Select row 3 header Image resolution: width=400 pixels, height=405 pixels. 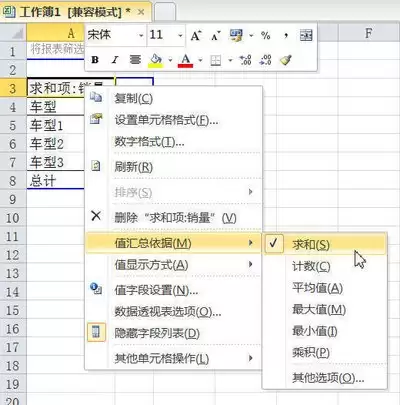[x=13, y=88]
